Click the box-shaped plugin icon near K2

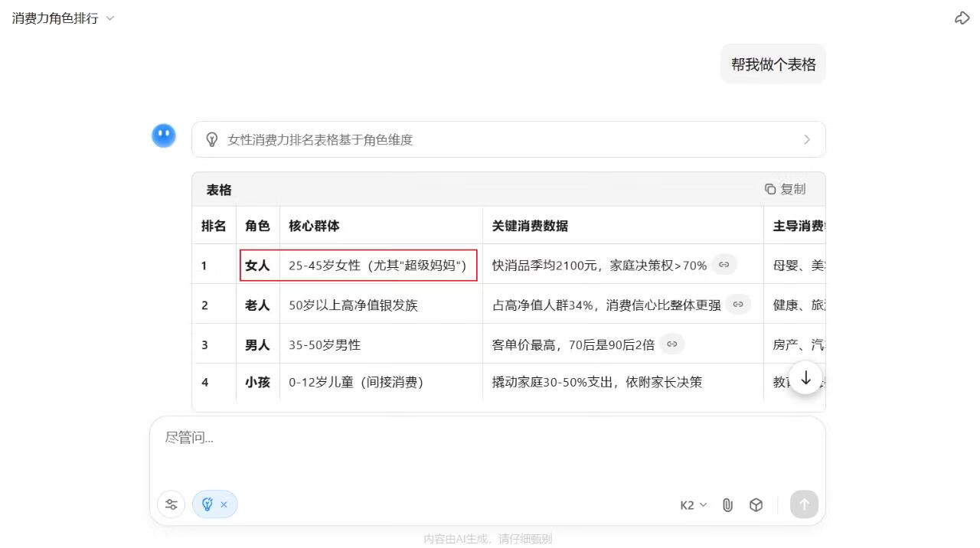[x=756, y=504]
